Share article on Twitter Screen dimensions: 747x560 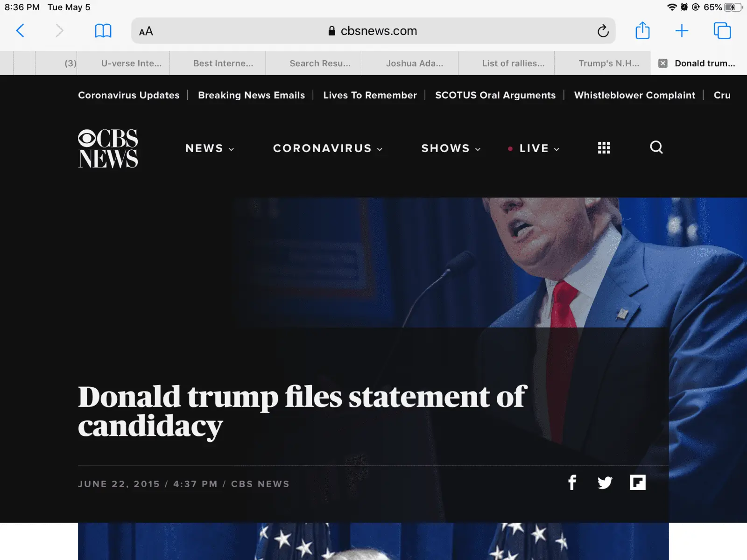click(x=605, y=483)
